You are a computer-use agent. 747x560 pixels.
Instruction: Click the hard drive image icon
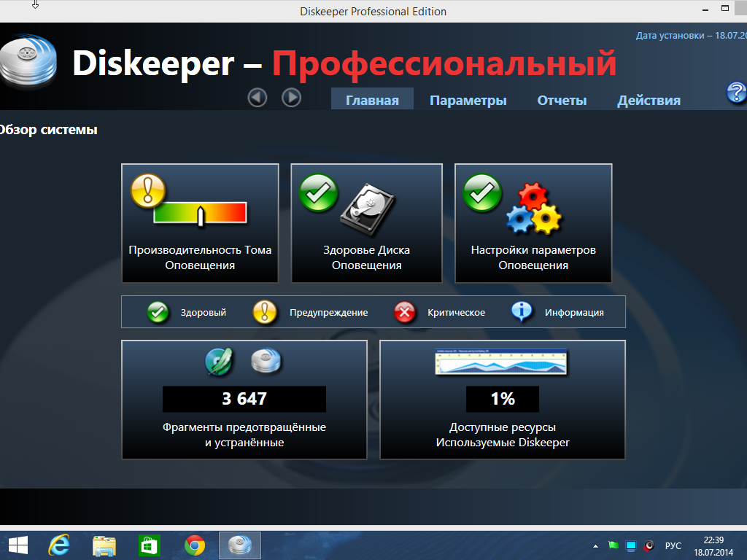point(368,209)
